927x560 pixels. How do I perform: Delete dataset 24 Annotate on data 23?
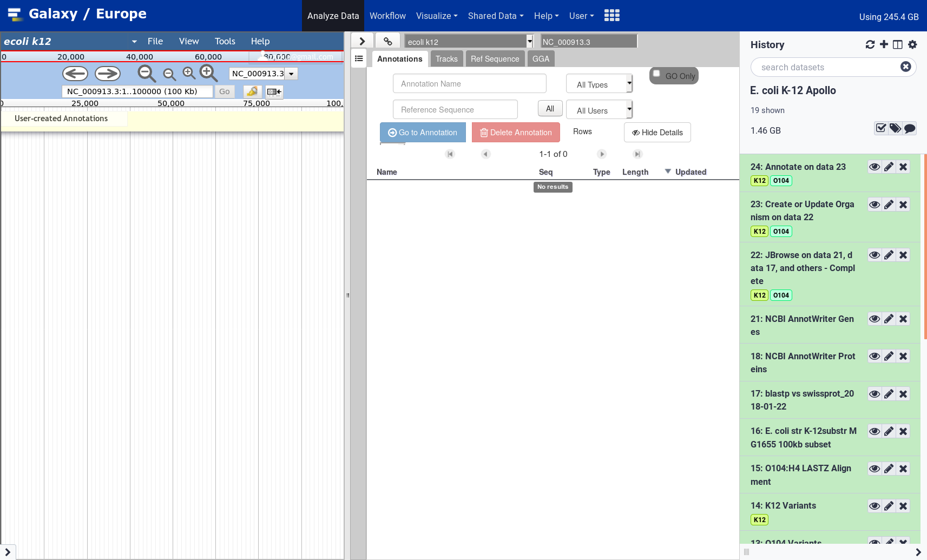coord(903,167)
